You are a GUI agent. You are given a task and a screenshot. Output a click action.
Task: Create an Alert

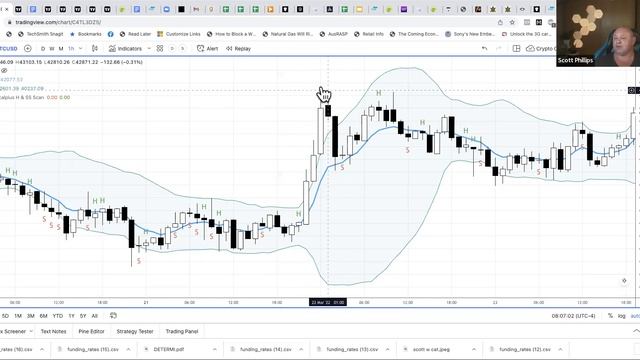tap(208, 49)
